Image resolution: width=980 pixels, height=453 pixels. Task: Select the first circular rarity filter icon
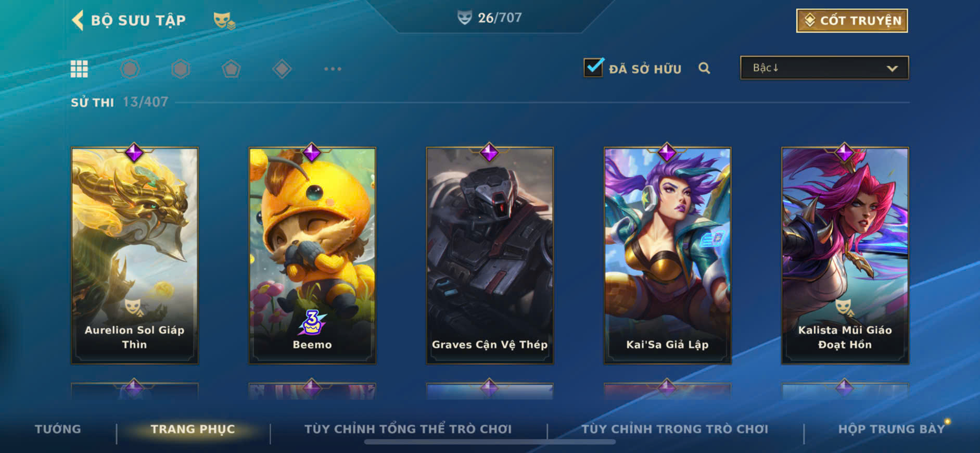click(130, 69)
